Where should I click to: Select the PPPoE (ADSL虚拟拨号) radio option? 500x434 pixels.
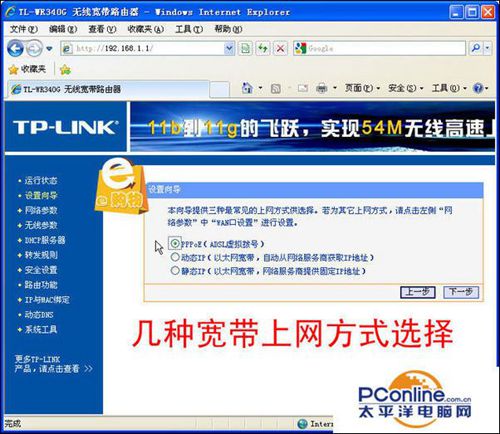(175, 244)
